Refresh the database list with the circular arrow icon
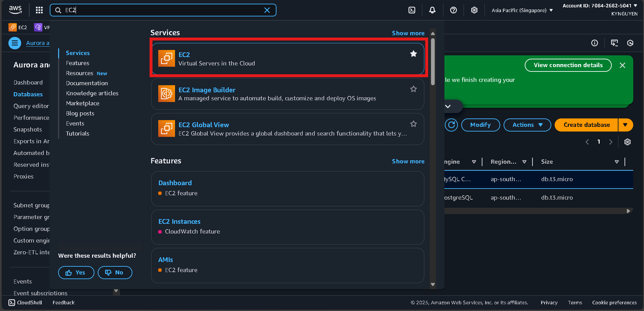644x311 pixels. click(451, 125)
